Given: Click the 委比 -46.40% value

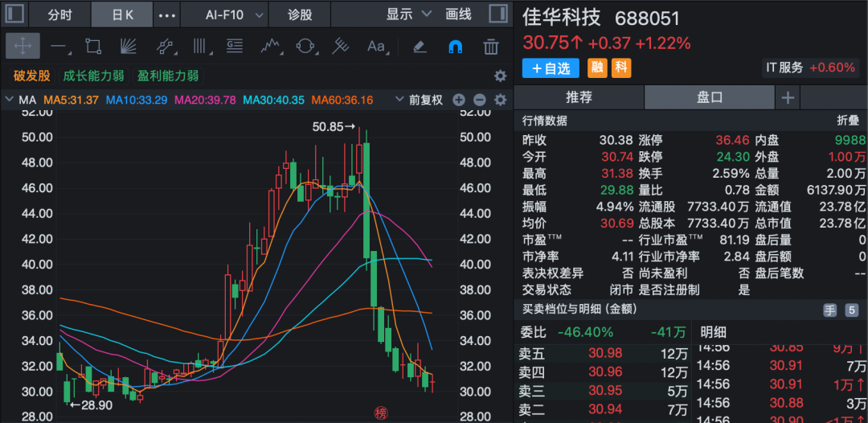Looking at the screenshot, I should point(585,332).
